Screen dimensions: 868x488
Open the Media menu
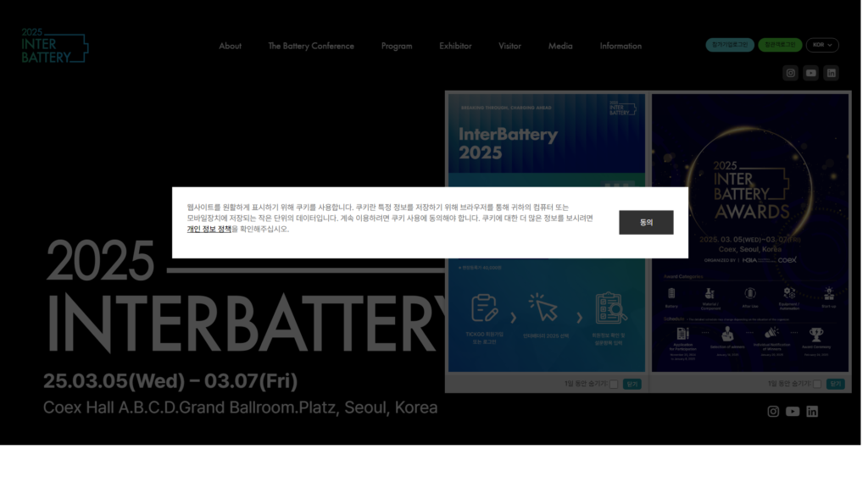click(560, 46)
